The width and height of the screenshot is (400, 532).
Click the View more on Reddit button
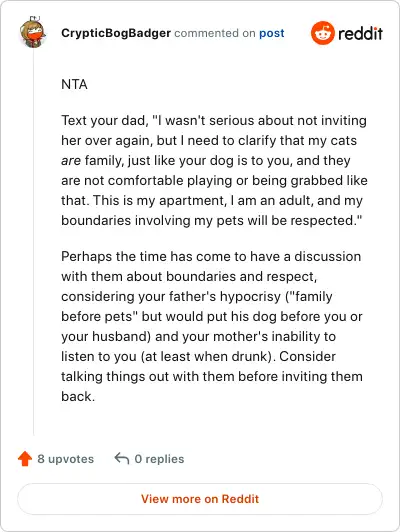pyautogui.click(x=200, y=499)
